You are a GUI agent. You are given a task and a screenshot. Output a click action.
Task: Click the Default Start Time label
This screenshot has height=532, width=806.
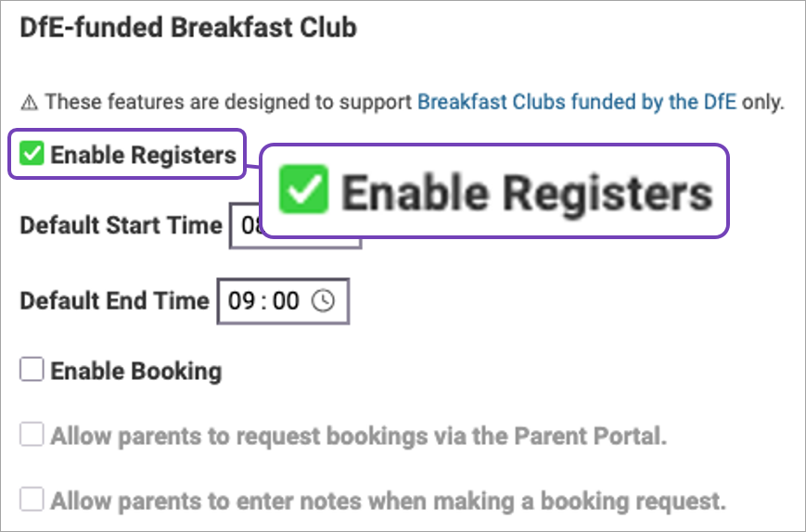(x=122, y=225)
